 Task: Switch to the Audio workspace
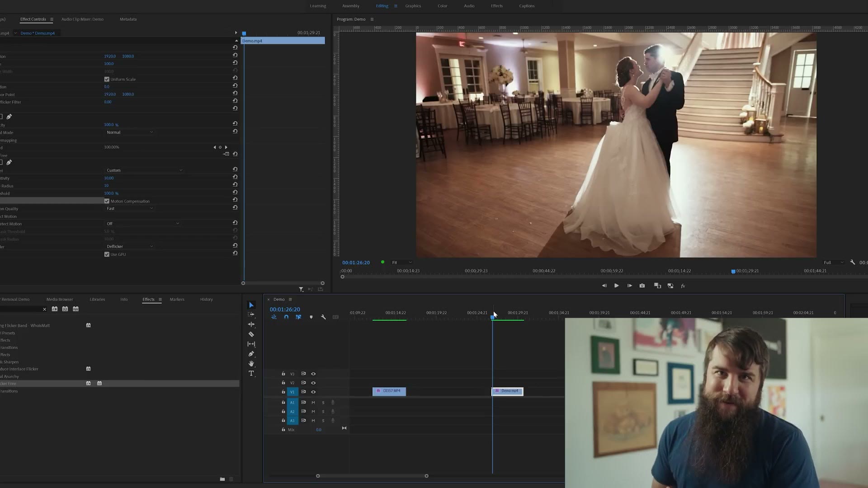click(469, 6)
